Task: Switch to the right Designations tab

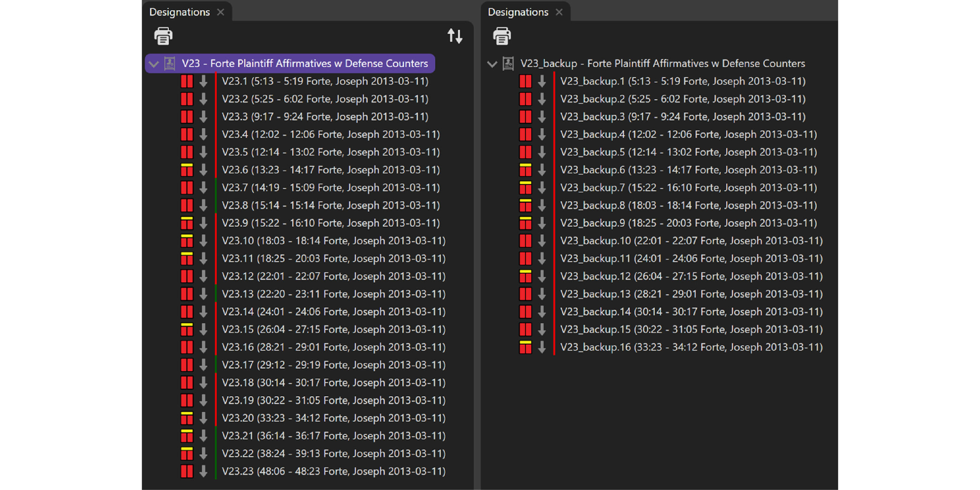Action: click(518, 12)
